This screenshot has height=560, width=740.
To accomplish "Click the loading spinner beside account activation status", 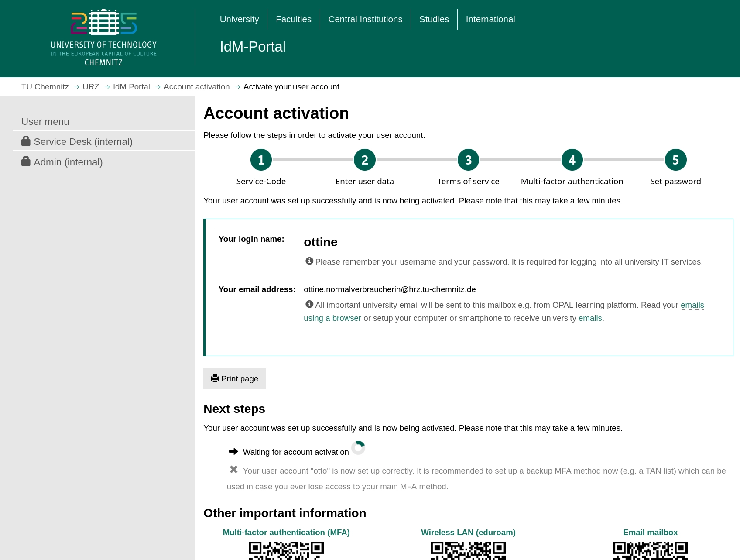I will tap(358, 447).
